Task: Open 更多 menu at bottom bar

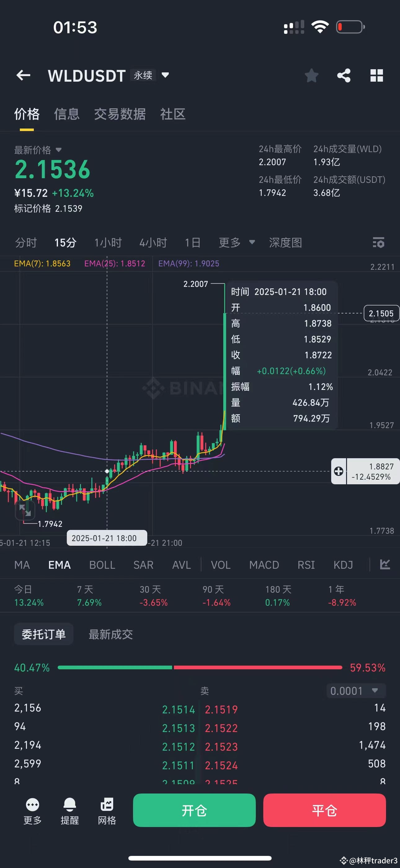Action: [32, 811]
